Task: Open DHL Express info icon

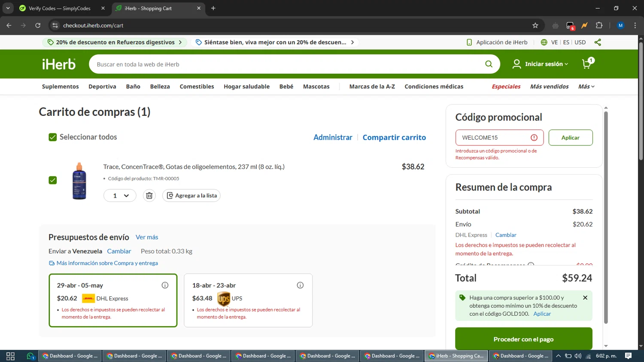Action: [165, 285]
